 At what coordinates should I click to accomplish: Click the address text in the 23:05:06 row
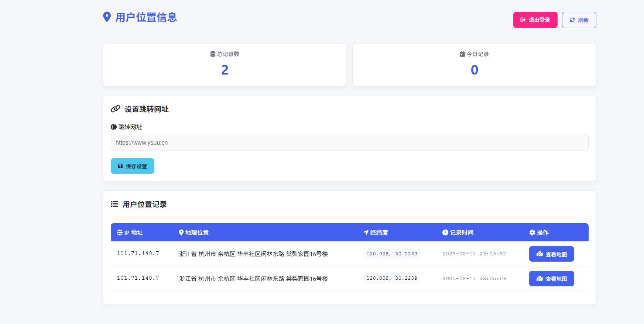[253, 279]
